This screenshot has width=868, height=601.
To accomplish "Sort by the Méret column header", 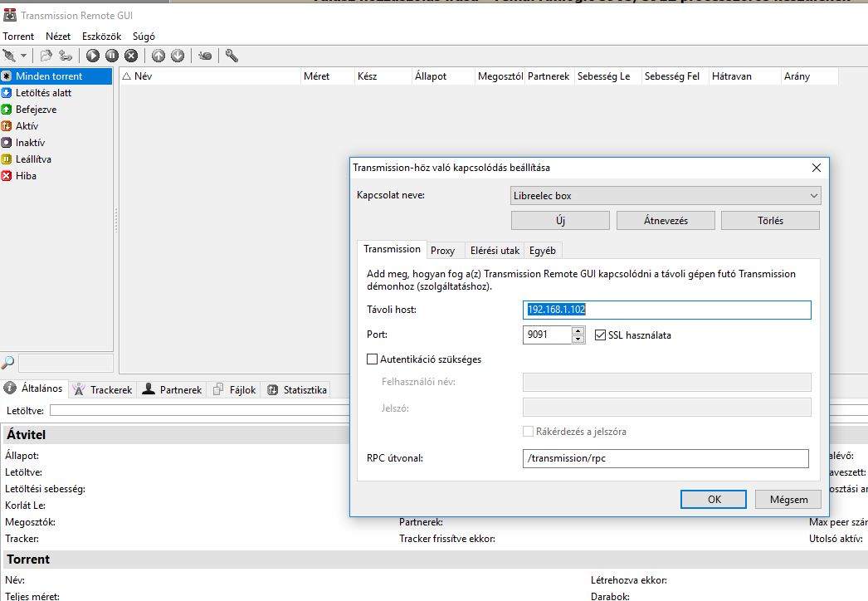I will 327,76.
